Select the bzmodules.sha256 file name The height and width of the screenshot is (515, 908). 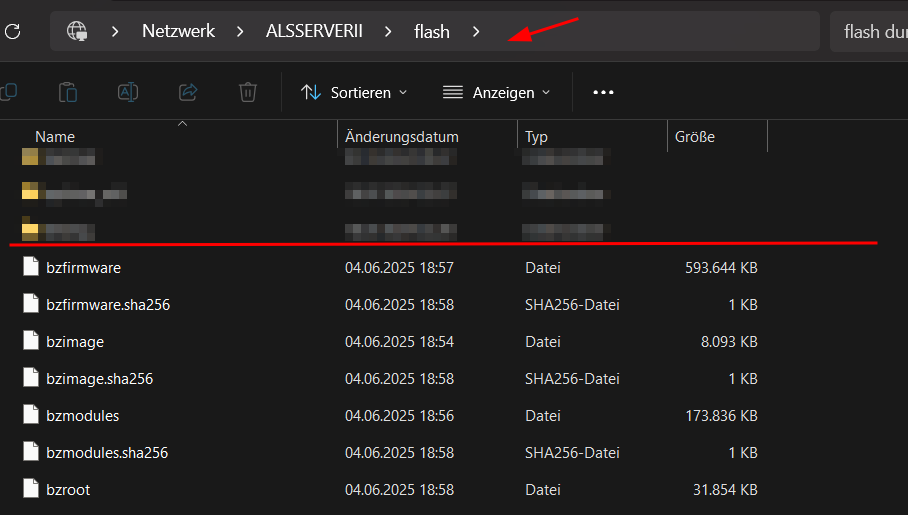[x=107, y=453]
